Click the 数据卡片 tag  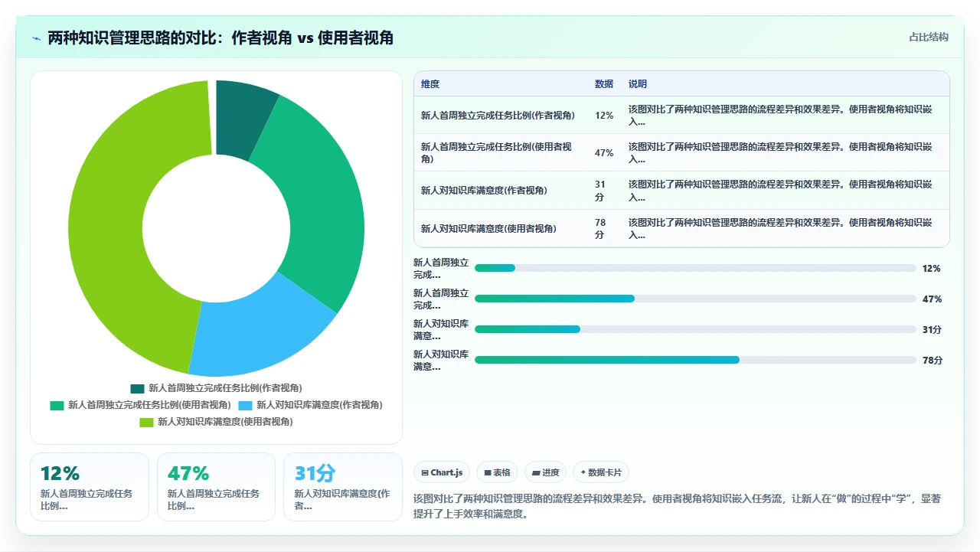[601, 472]
